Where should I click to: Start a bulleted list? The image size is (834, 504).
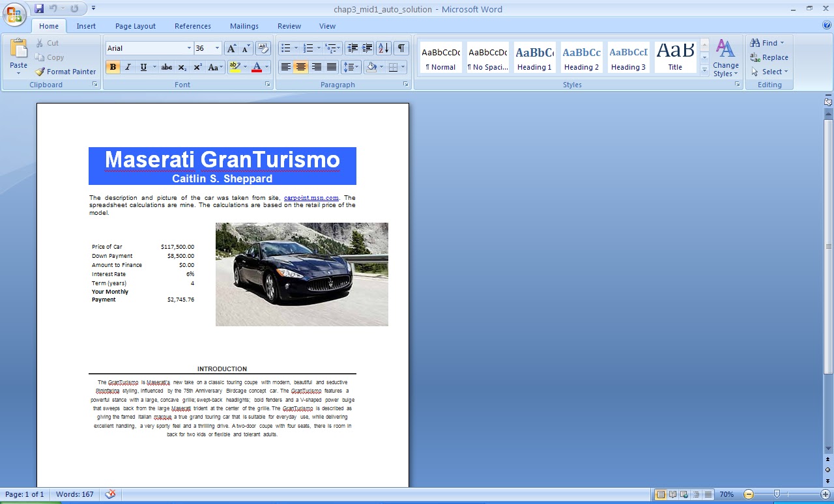click(285, 48)
